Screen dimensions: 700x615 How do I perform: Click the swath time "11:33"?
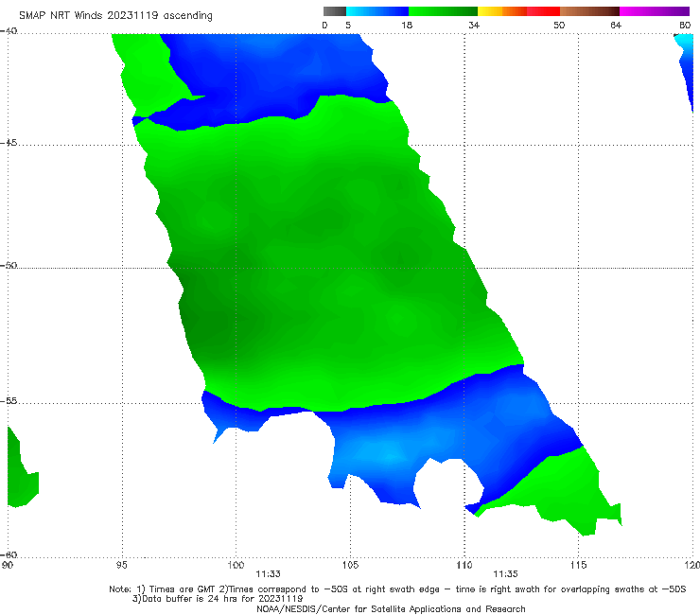pos(268,574)
